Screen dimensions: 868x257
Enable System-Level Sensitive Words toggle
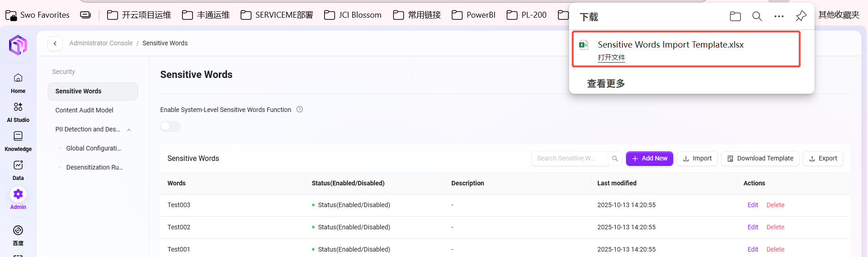coord(170,126)
